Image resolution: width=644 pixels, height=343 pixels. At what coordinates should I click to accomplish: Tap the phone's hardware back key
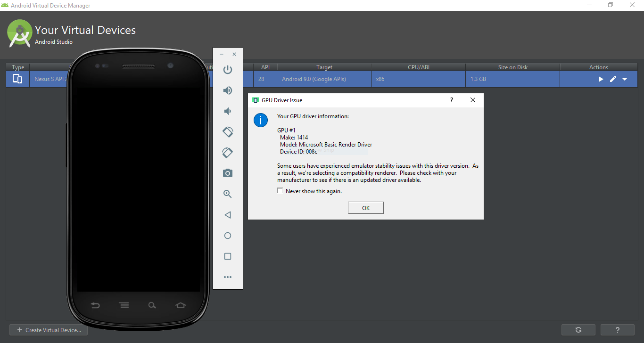coord(96,305)
